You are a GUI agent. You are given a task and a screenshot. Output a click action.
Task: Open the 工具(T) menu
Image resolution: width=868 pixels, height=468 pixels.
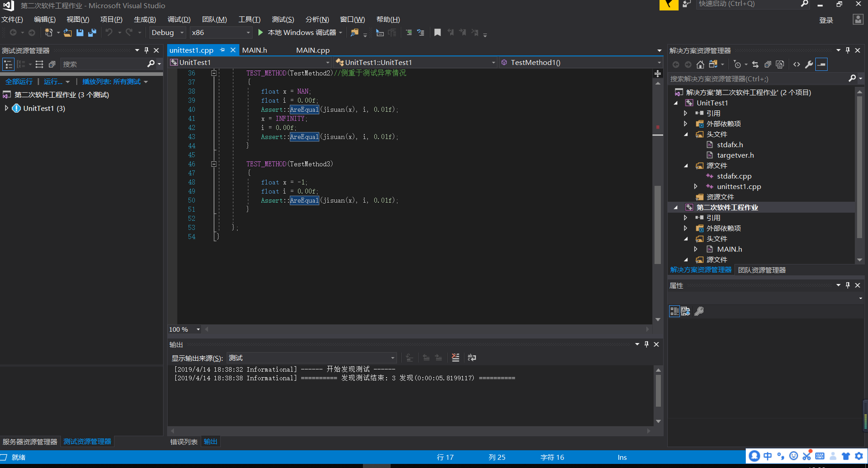coord(249,20)
